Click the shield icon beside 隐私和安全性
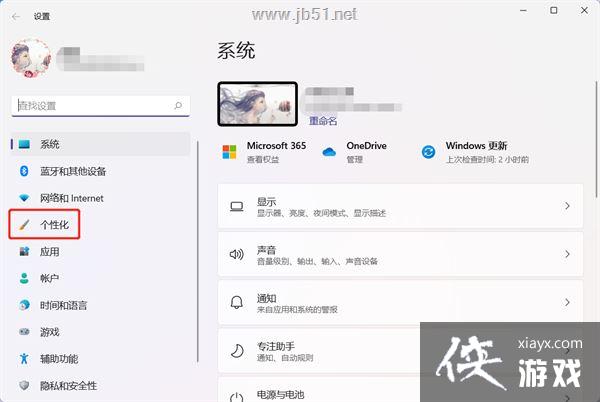 24,385
